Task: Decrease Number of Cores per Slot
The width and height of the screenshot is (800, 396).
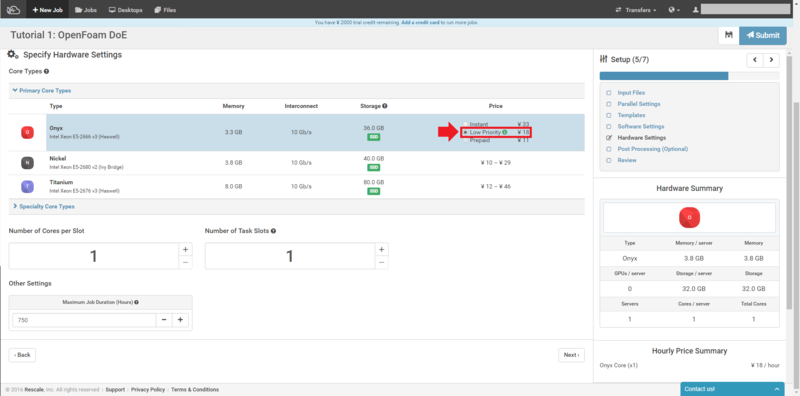Action: pyautogui.click(x=185, y=263)
